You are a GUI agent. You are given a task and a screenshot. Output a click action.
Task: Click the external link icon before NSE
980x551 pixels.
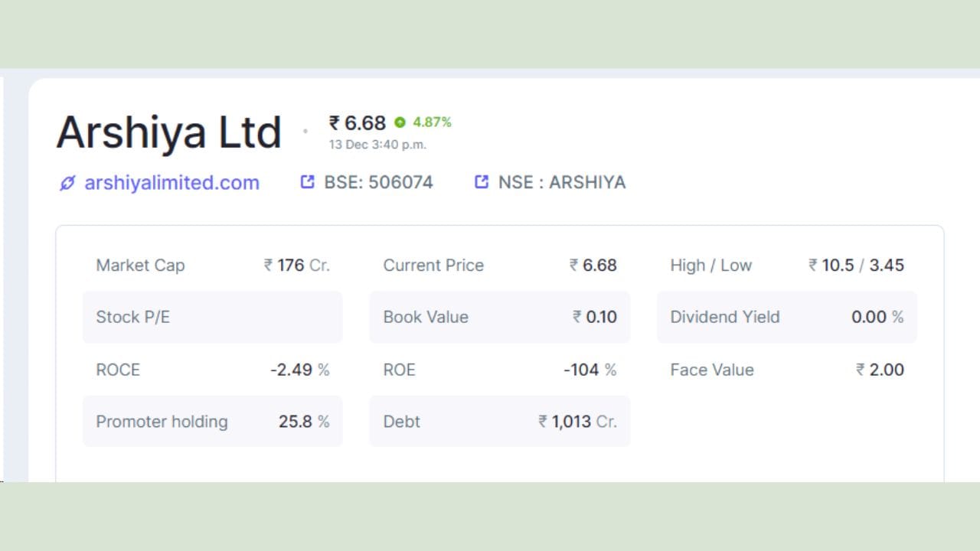click(482, 182)
